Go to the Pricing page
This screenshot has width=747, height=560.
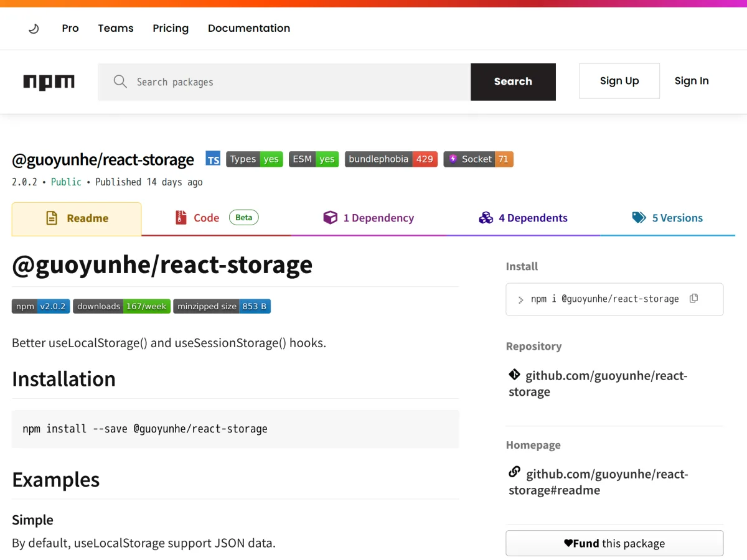click(171, 28)
